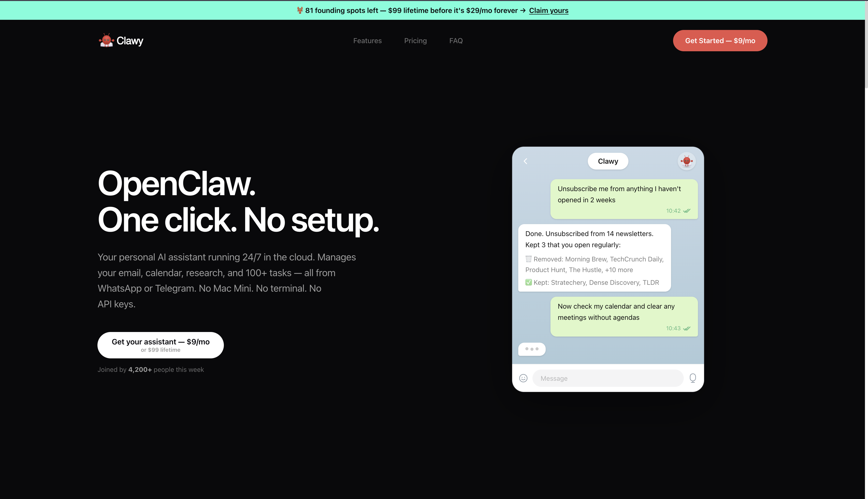
Task: Expand the arrow in the banner announcement
Action: [x=522, y=10]
